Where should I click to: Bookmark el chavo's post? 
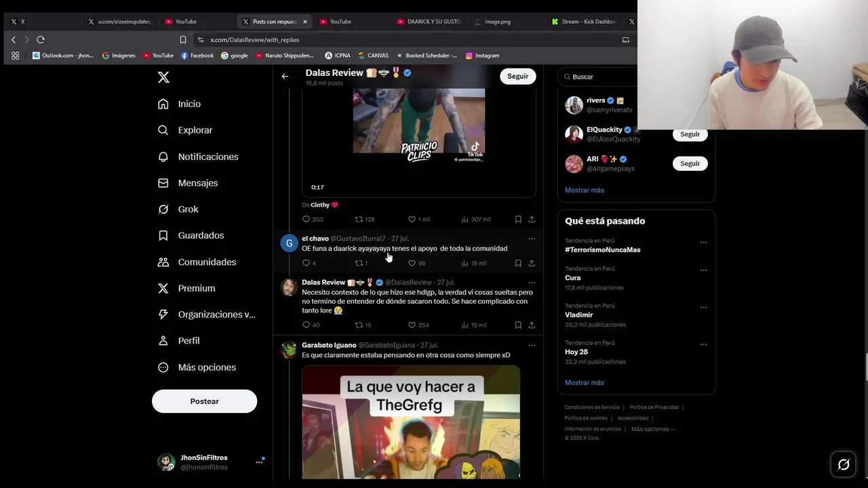[518, 263]
